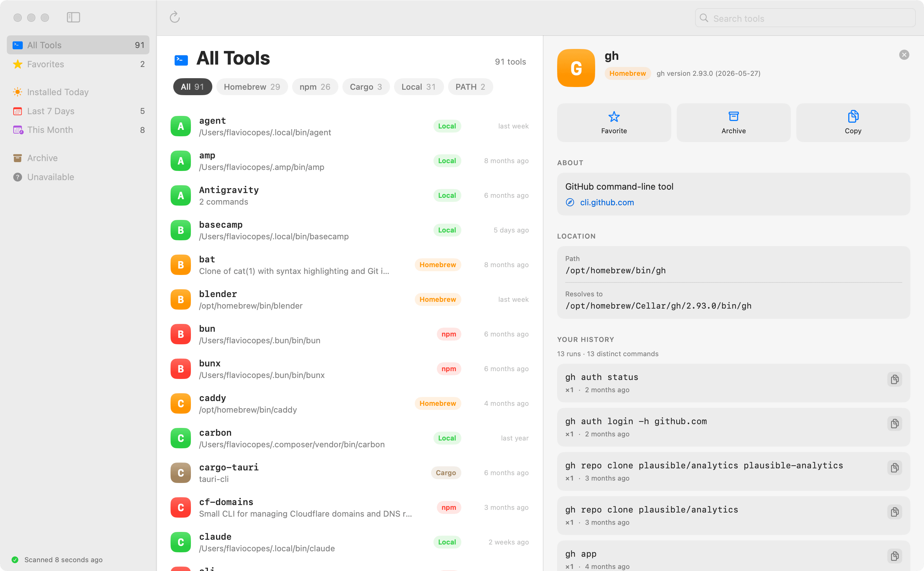Click the Search tools field
The image size is (924, 571).
coord(805,18)
